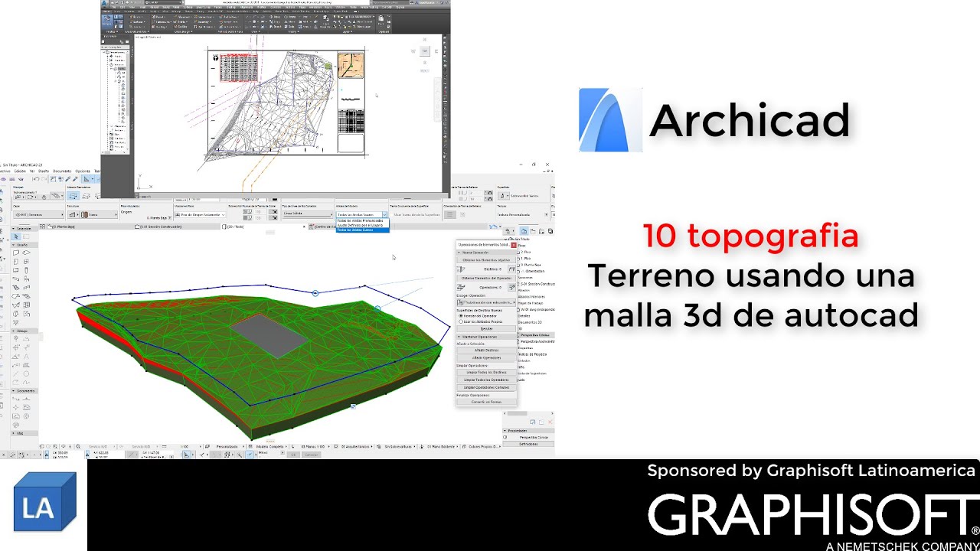Select the Arrow tool in Archicad toolbox

pyautogui.click(x=16, y=236)
